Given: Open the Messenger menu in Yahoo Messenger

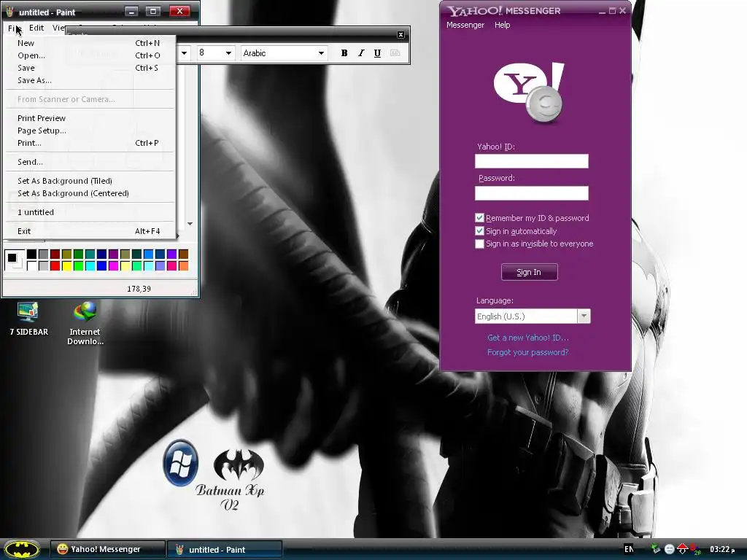Looking at the screenshot, I should [x=465, y=25].
